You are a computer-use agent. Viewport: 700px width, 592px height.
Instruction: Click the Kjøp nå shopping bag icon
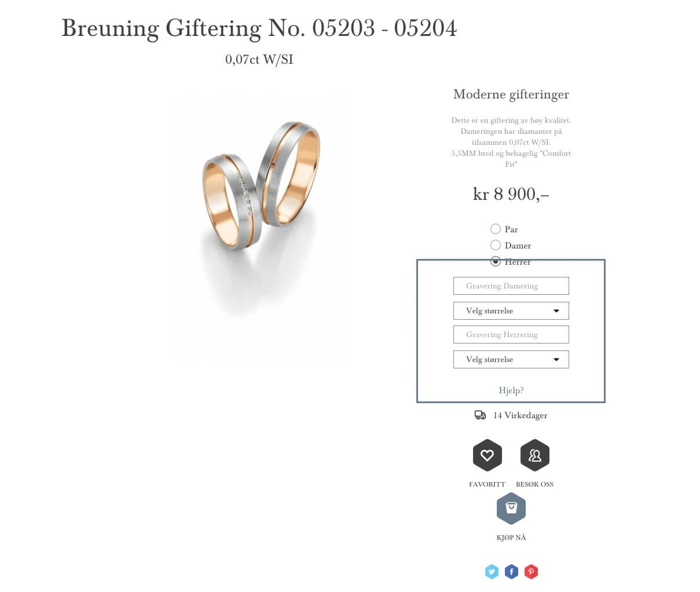[x=511, y=508]
